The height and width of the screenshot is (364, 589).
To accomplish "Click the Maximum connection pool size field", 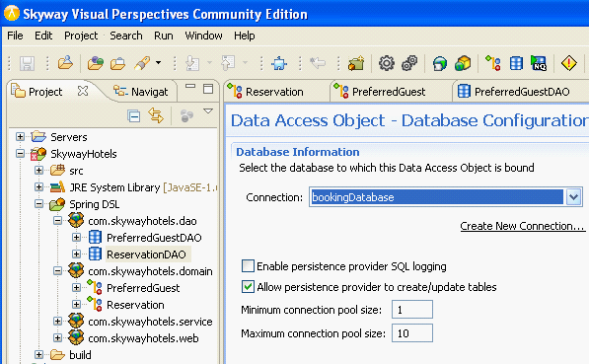I will coord(412,333).
